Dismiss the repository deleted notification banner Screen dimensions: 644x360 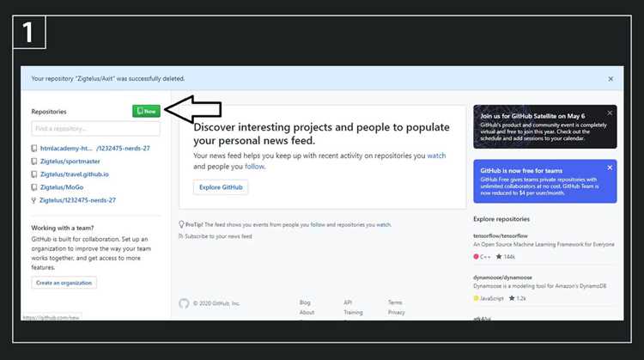pyautogui.click(x=611, y=79)
